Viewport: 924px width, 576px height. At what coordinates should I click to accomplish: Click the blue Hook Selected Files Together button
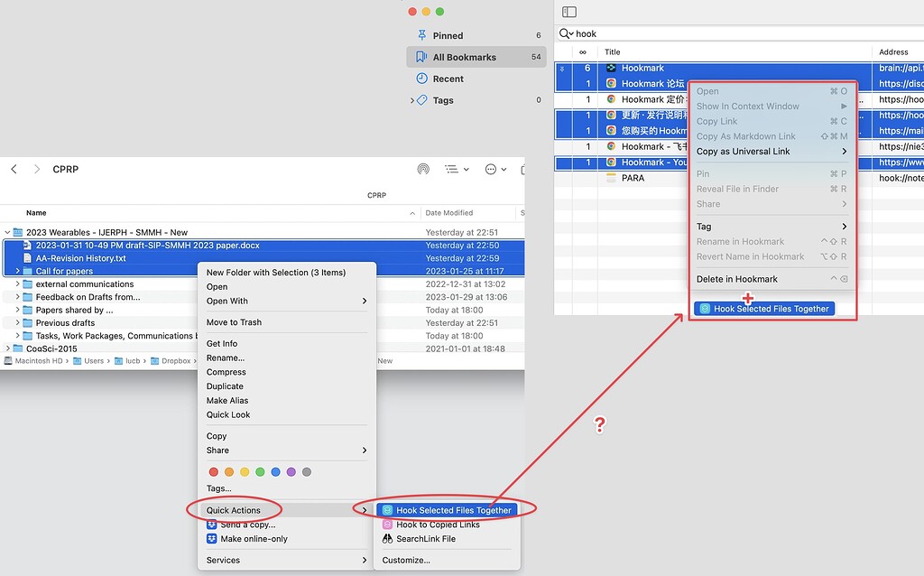tap(764, 308)
